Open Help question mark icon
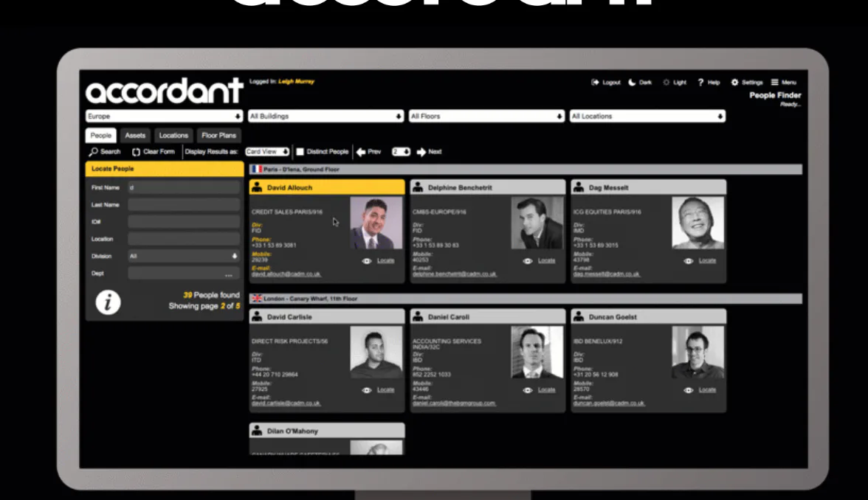 tap(700, 83)
